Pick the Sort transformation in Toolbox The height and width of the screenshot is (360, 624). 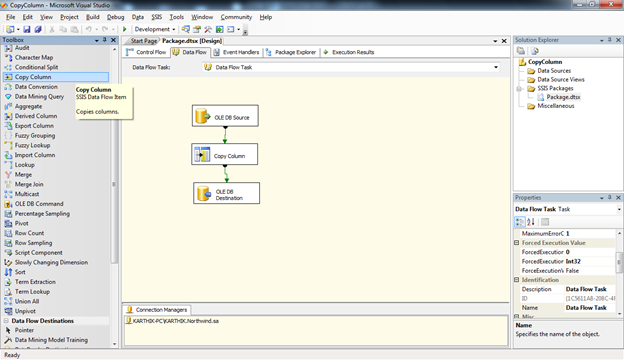pyautogui.click(x=20, y=272)
